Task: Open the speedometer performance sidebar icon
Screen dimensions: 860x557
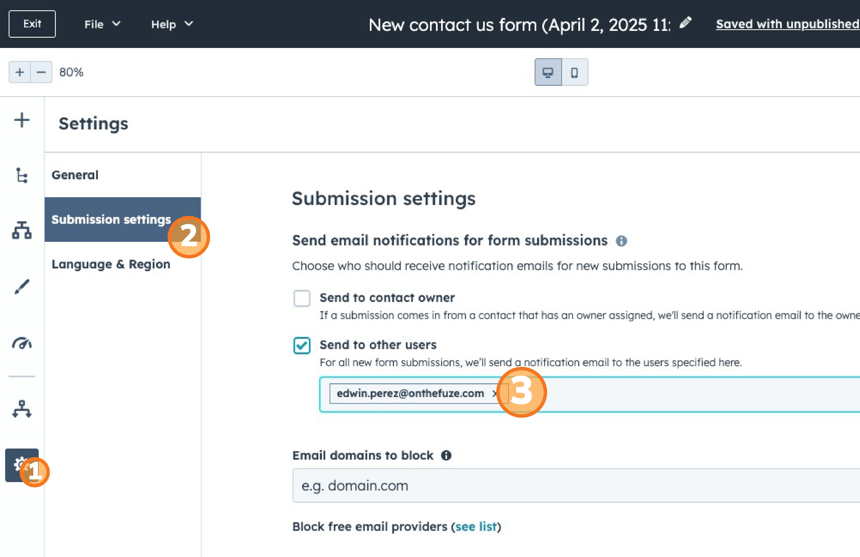Action: click(22, 343)
